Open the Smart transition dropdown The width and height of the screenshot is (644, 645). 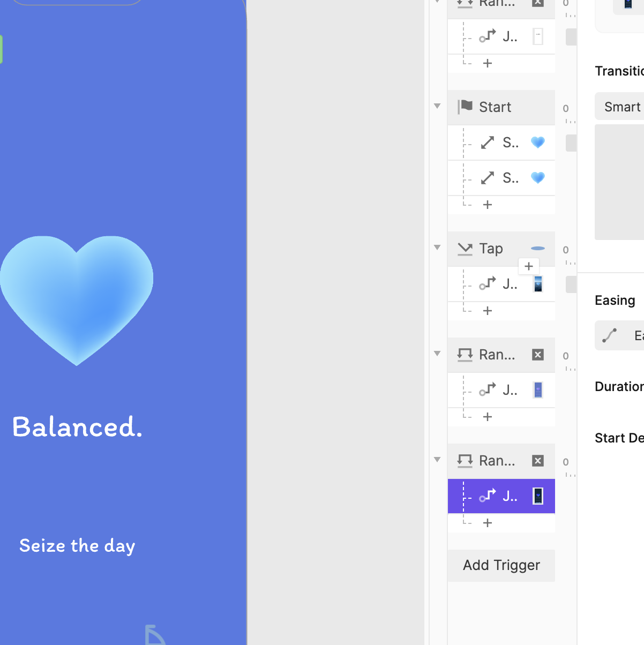coord(624,106)
